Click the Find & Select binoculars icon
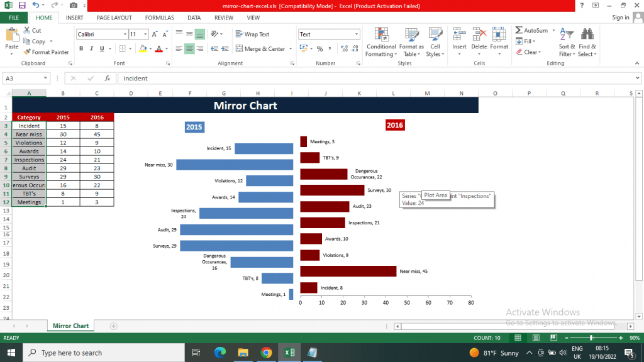644x362 pixels. (x=587, y=34)
